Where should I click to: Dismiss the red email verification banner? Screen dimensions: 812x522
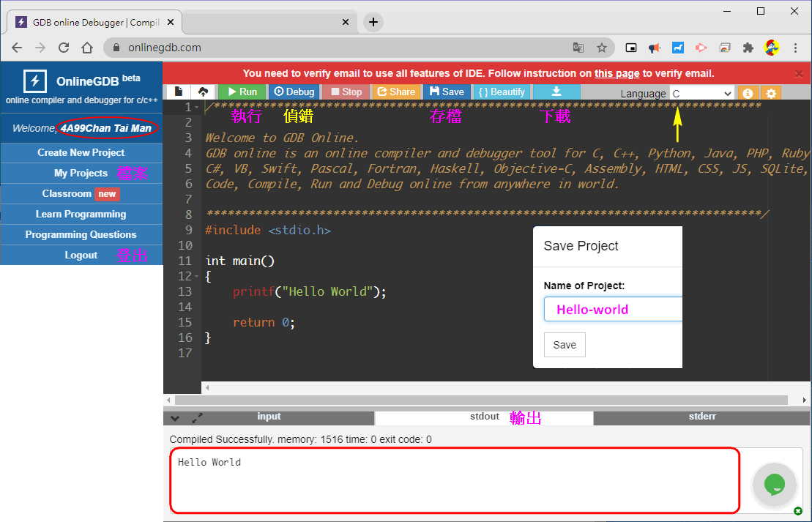pos(799,73)
